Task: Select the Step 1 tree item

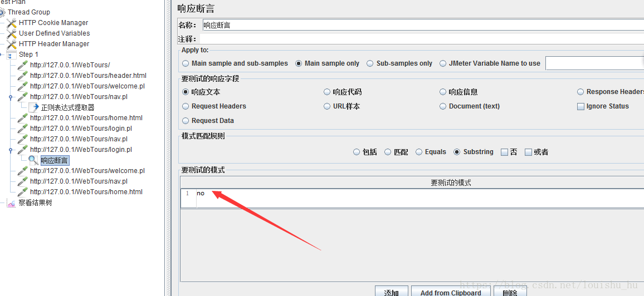Action: click(28, 55)
